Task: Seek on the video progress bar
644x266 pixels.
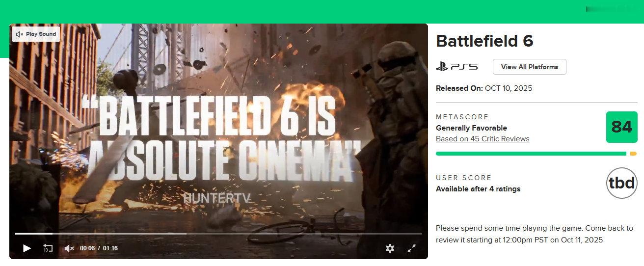Action: [218, 234]
